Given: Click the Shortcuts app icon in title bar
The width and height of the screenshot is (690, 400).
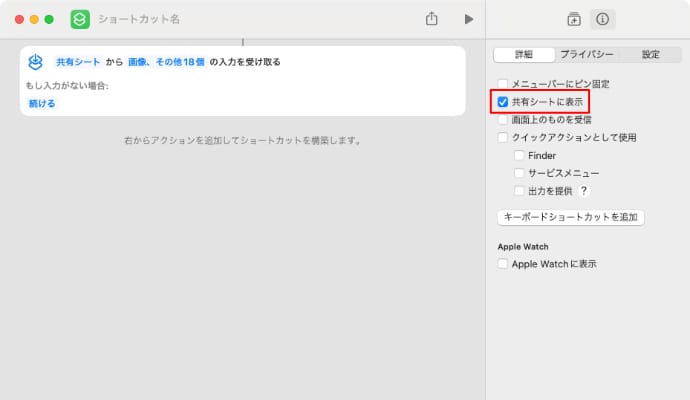Looking at the screenshot, I should [x=80, y=19].
